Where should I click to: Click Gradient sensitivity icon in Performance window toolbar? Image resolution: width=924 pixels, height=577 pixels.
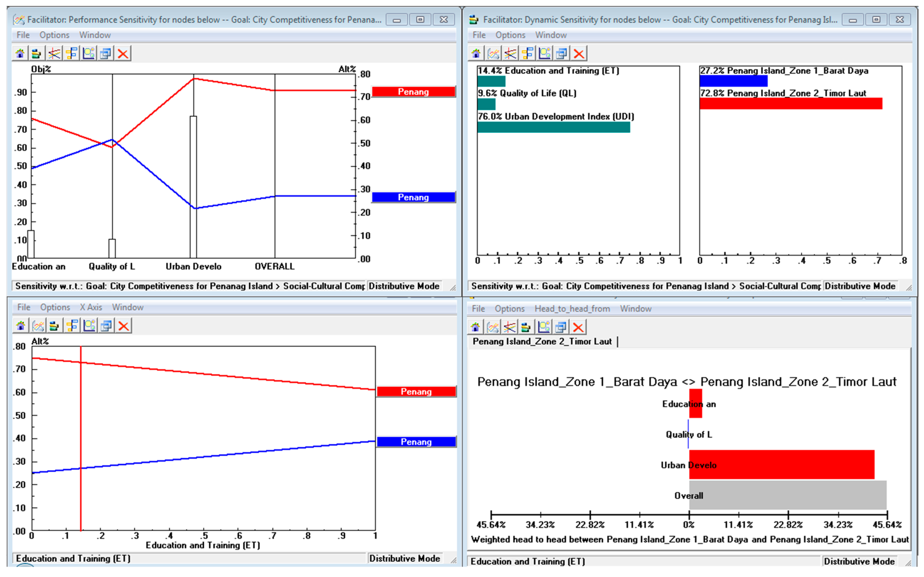[54, 53]
